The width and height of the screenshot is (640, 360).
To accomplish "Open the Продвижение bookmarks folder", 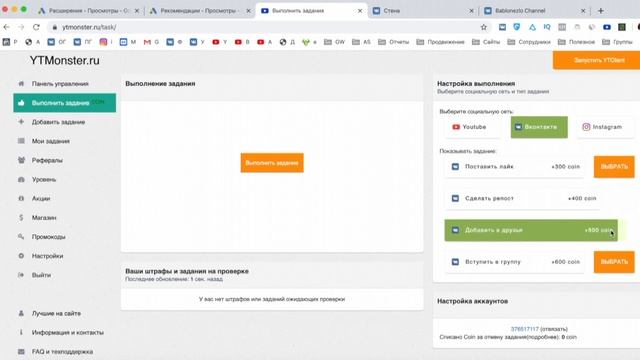I will (440, 42).
